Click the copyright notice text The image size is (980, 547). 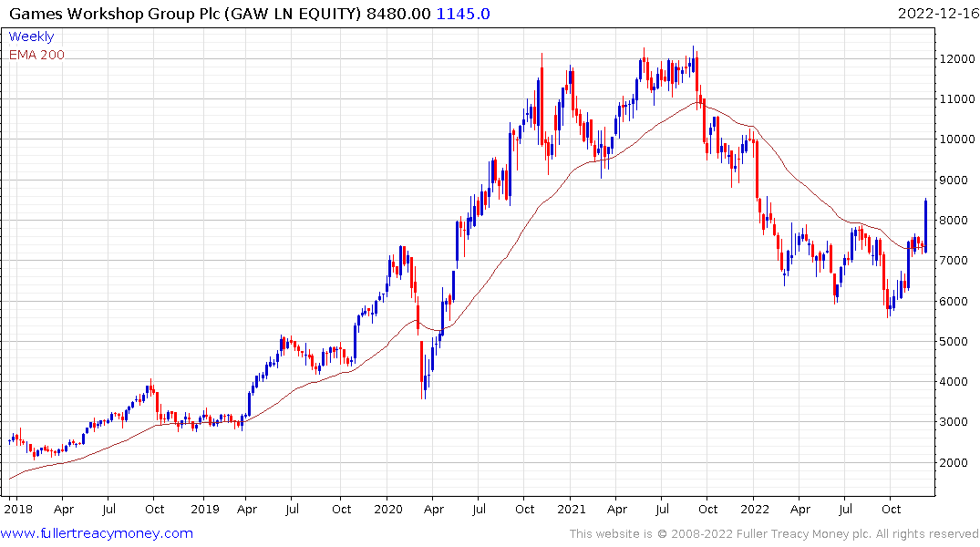[774, 534]
